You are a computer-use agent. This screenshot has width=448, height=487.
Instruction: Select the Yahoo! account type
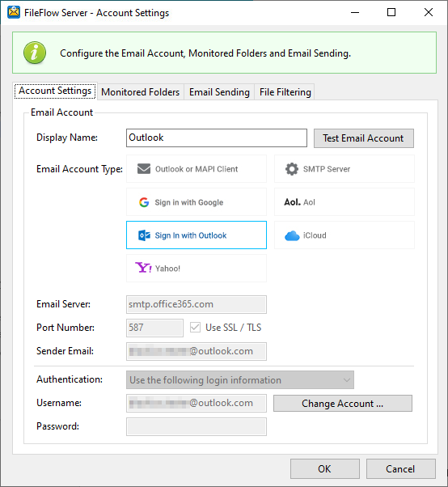click(197, 269)
